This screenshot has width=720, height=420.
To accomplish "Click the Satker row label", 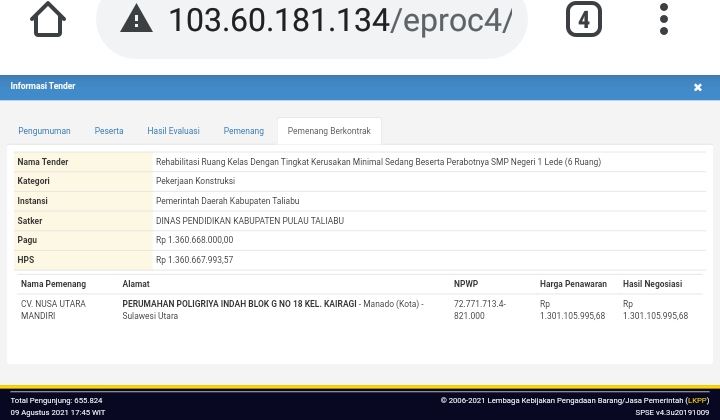I will point(30,221).
